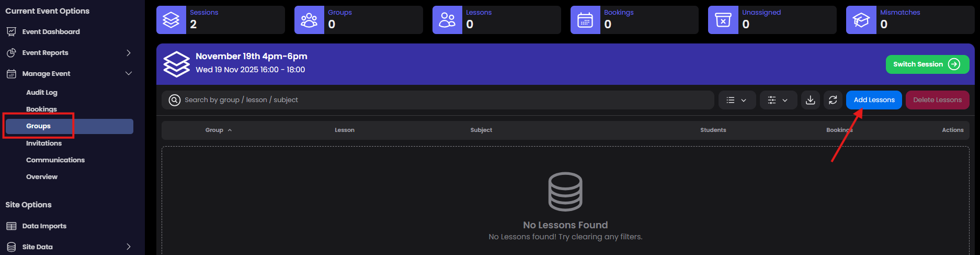Open Bookings in Manage Event menu
The width and height of the screenshot is (980, 255).
41,109
